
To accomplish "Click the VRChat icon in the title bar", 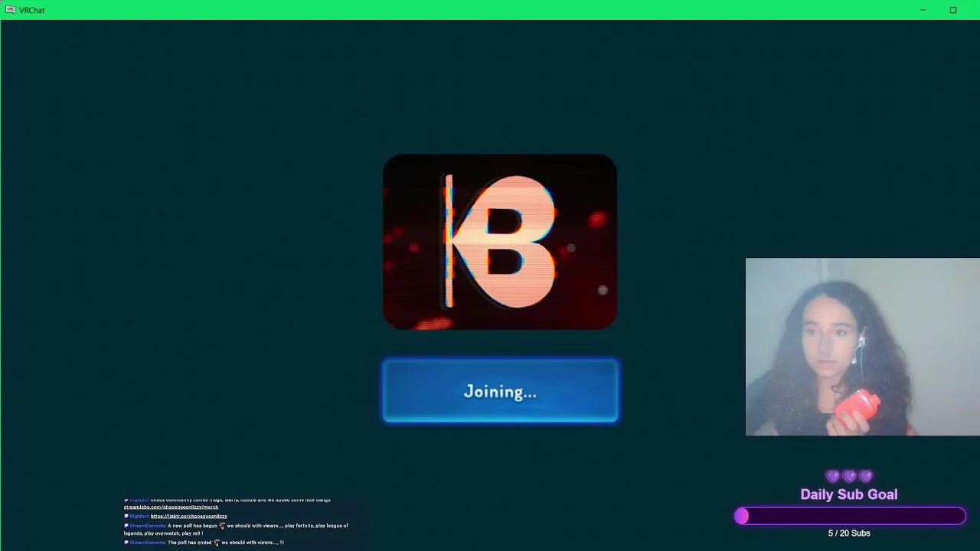I will pos(11,10).
